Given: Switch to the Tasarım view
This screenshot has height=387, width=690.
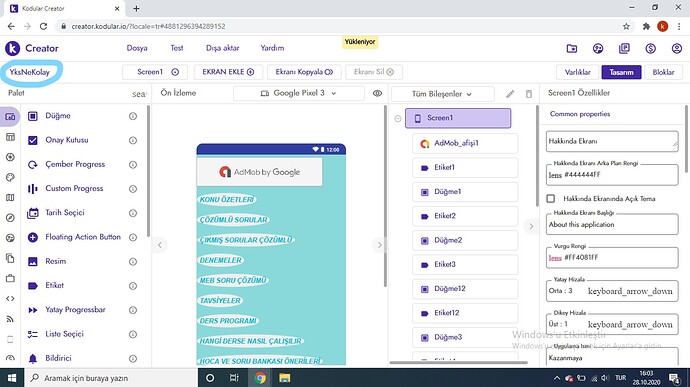Looking at the screenshot, I should click(621, 72).
